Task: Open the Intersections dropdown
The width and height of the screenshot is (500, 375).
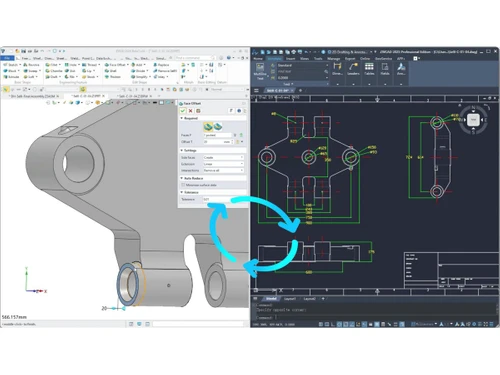Action: point(223,170)
